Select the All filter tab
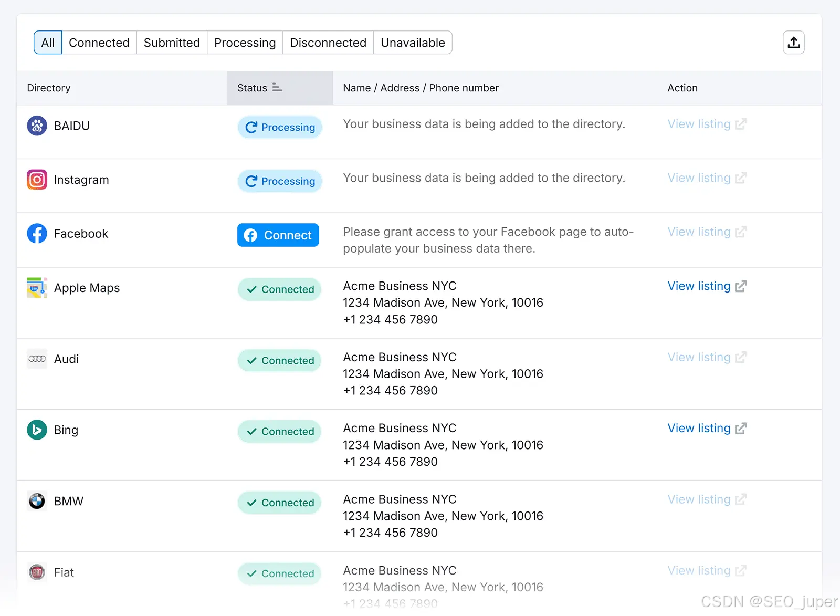Screen dimensions: 840x616 48,43
